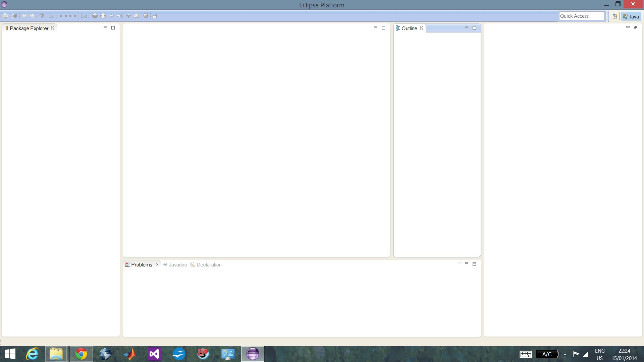Click the circle with person toolbar icon
The image size is (644, 362).
pos(103,16)
